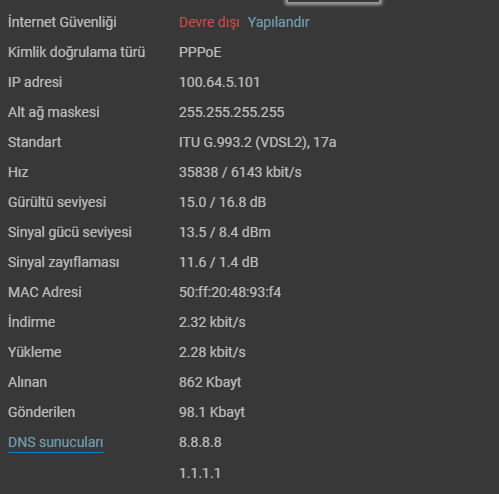Click the subnet mask 255.255.255.255 value
This screenshot has height=494, width=499.
point(232,112)
